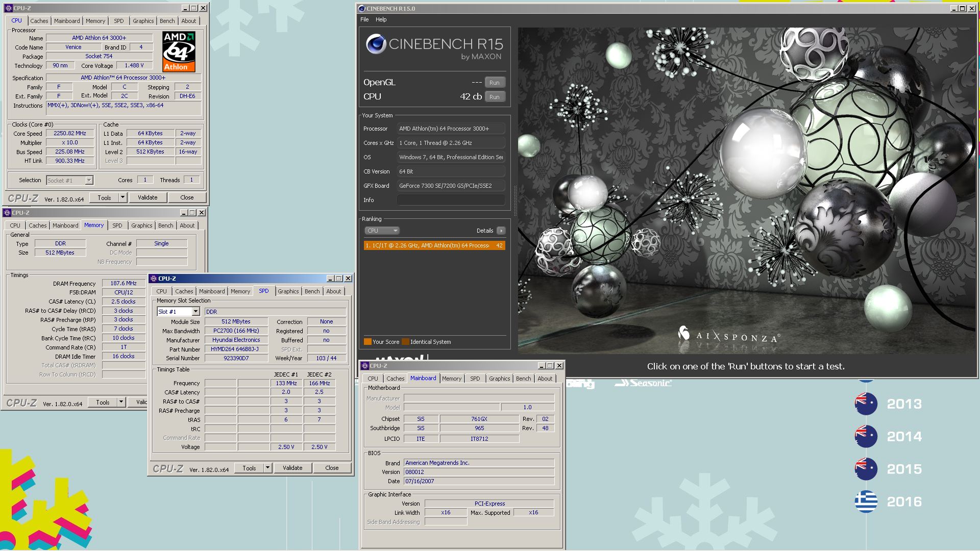
Task: Click the Core Speed 2250.82 MHz value
Action: pyautogui.click(x=70, y=133)
